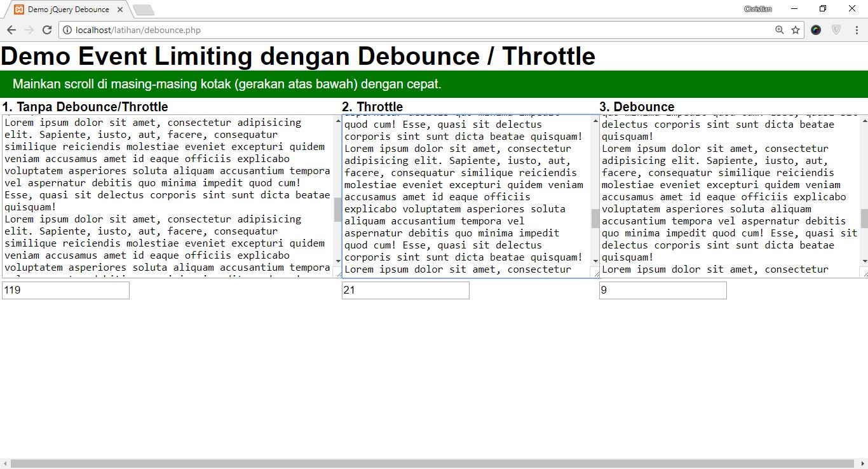
Task: Click the page horizontal scrollbar left arrow
Action: click(x=5, y=464)
